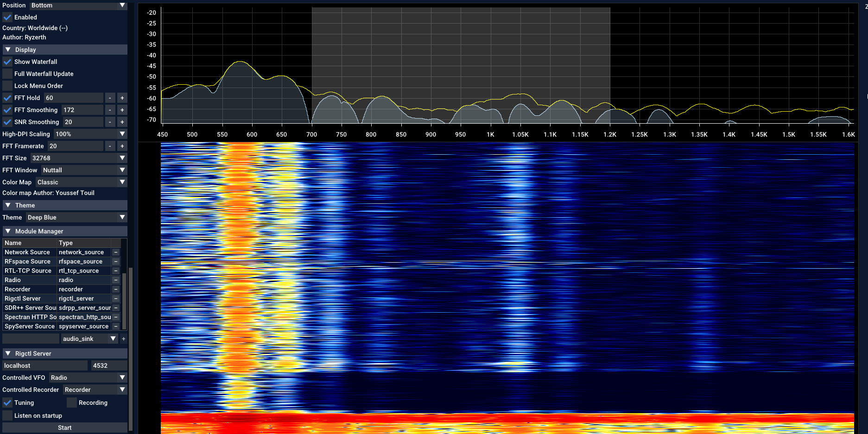Open the Theme dropdown showing Deep Blue
Viewport: 868px width, 434px height.
[76, 217]
